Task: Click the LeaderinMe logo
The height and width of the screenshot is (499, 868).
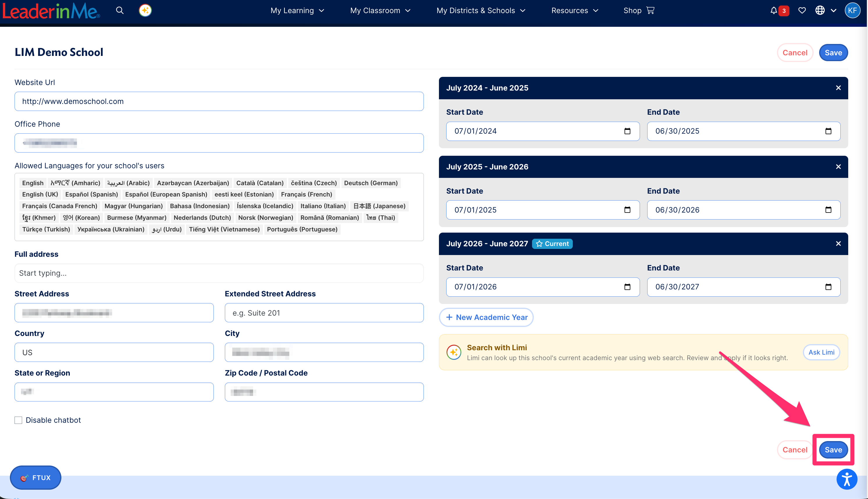Action: coord(51,10)
